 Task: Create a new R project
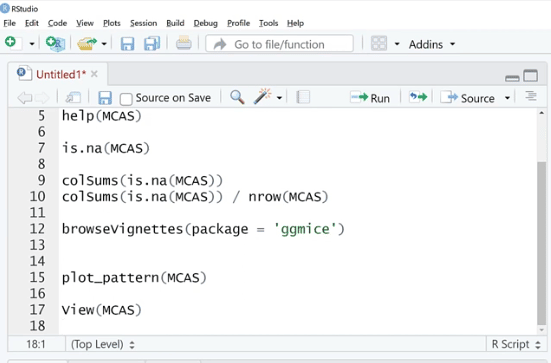[x=56, y=44]
